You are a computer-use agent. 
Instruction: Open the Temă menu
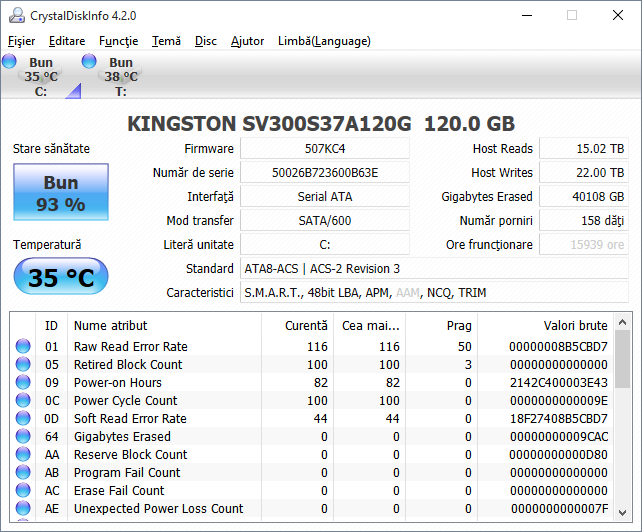[166, 41]
